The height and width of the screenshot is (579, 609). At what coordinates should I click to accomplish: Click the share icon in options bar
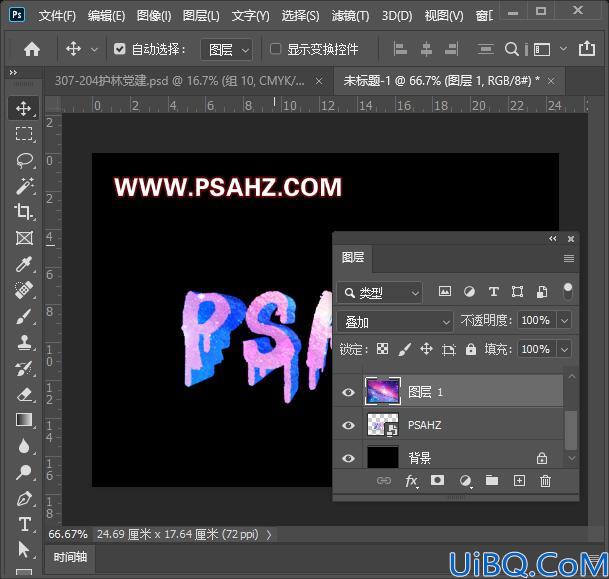(586, 49)
